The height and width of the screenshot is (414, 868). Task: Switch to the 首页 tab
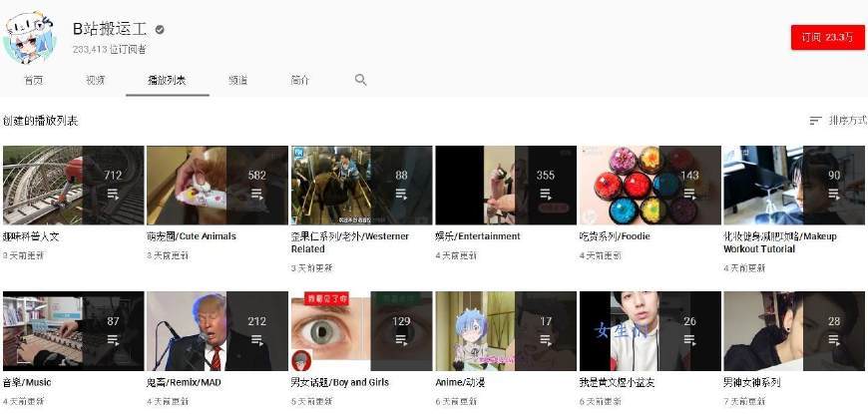34,80
